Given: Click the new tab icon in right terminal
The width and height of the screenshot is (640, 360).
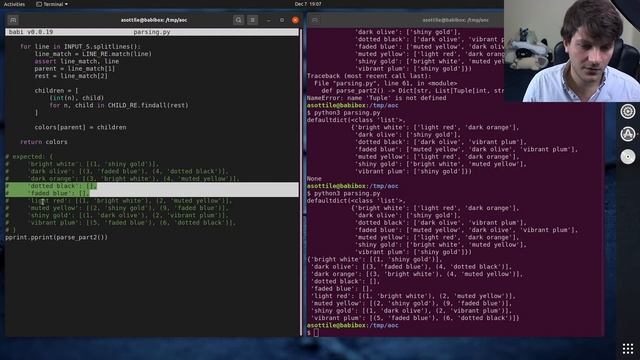Looking at the screenshot, I should point(315,20).
